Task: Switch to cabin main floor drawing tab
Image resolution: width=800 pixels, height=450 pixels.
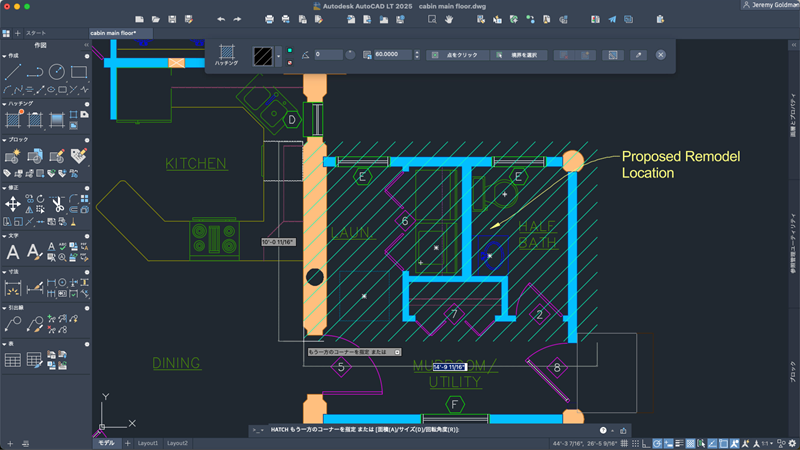Action: click(x=120, y=33)
